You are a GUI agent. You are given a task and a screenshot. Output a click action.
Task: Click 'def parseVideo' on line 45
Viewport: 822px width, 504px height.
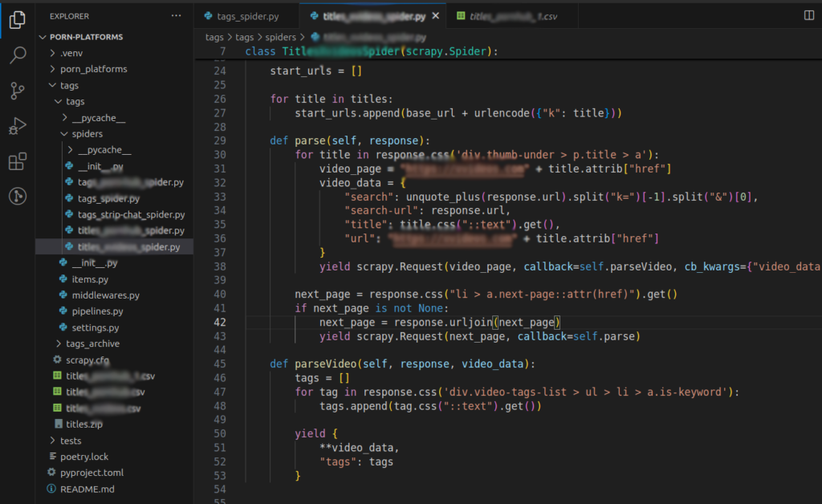pos(314,364)
